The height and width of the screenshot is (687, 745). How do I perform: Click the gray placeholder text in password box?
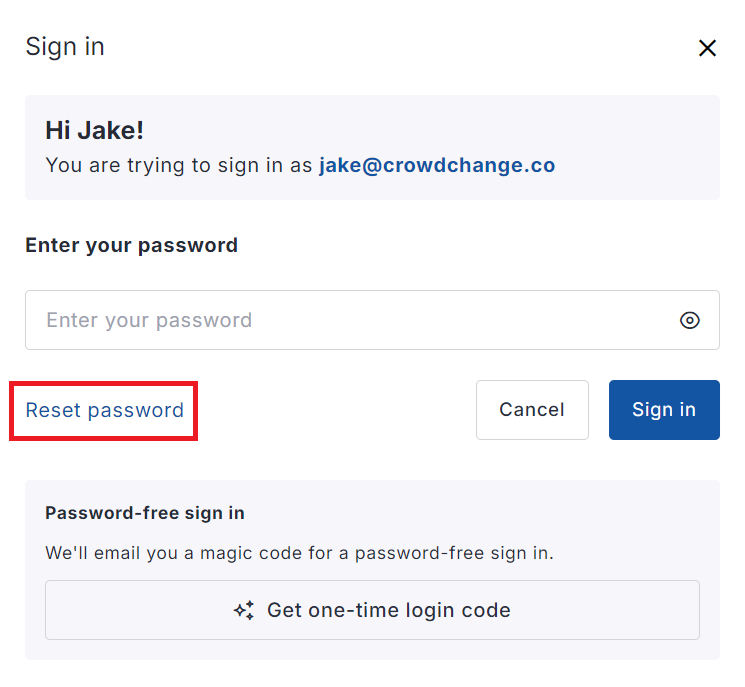pyautogui.click(x=149, y=320)
